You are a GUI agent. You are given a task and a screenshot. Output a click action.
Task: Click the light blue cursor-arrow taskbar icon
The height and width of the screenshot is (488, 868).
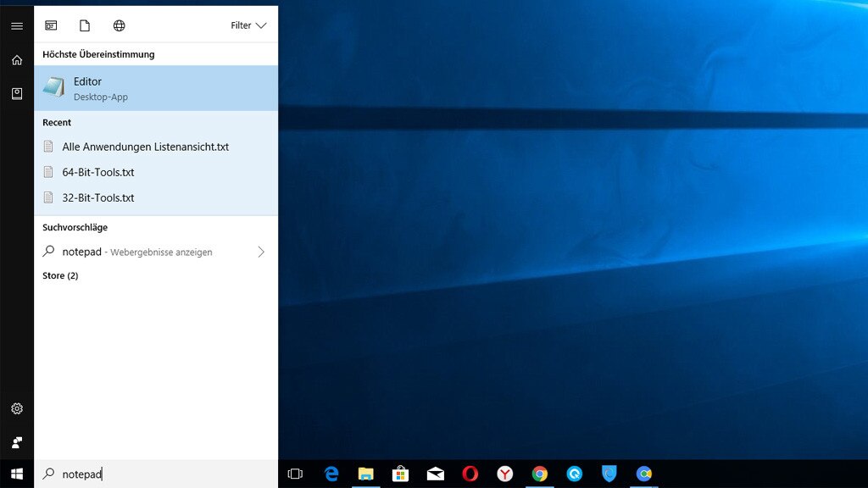coord(574,474)
